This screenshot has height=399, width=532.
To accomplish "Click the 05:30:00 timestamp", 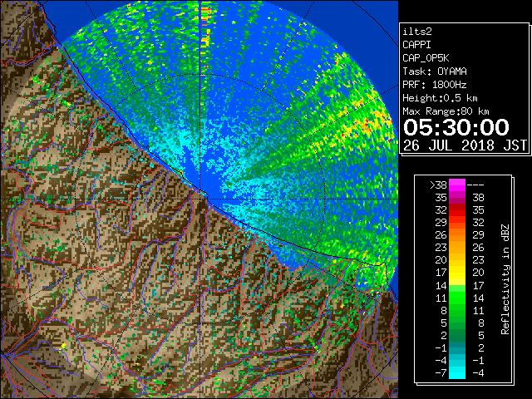I will [x=456, y=127].
